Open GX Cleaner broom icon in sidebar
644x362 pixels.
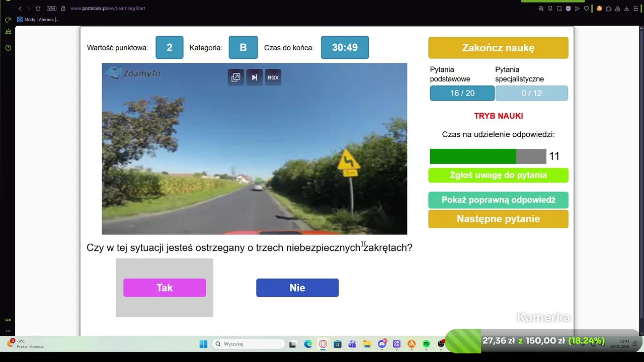(x=8, y=32)
